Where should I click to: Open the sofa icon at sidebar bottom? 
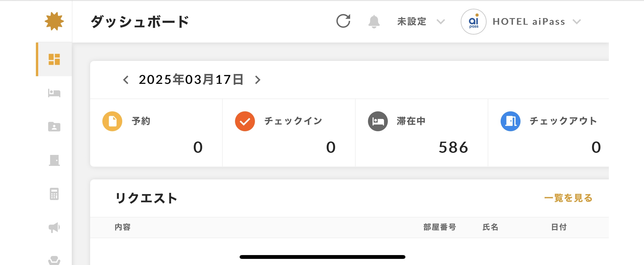click(54, 260)
